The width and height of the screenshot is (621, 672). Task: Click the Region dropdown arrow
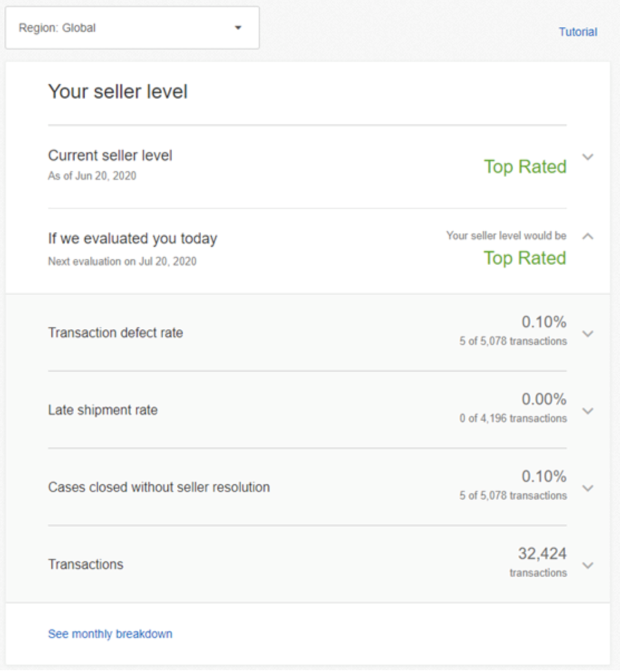(238, 28)
